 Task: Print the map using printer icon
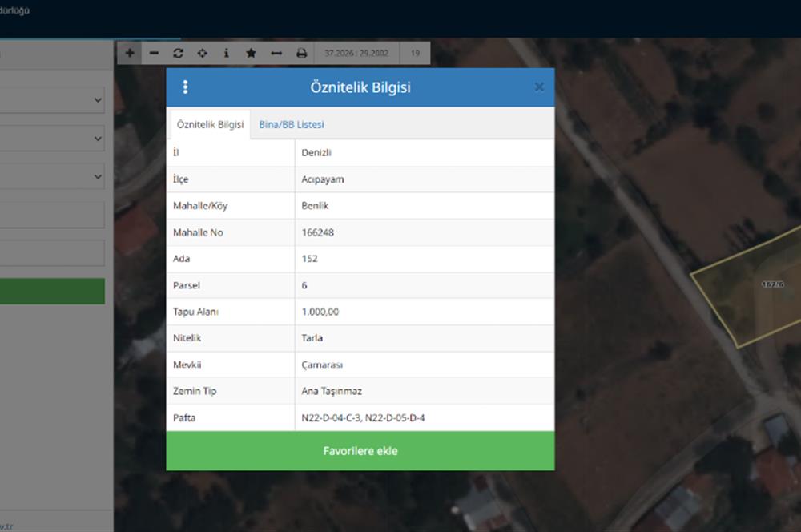pos(301,53)
